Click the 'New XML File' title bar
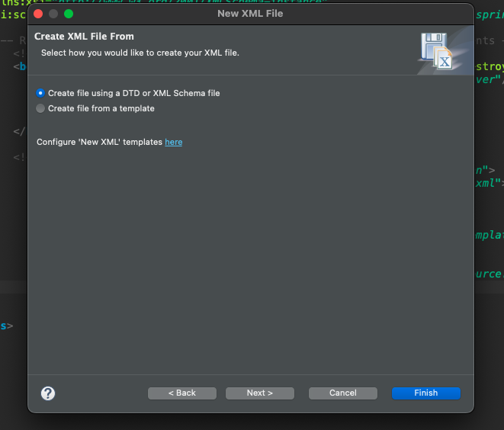 tap(250, 14)
